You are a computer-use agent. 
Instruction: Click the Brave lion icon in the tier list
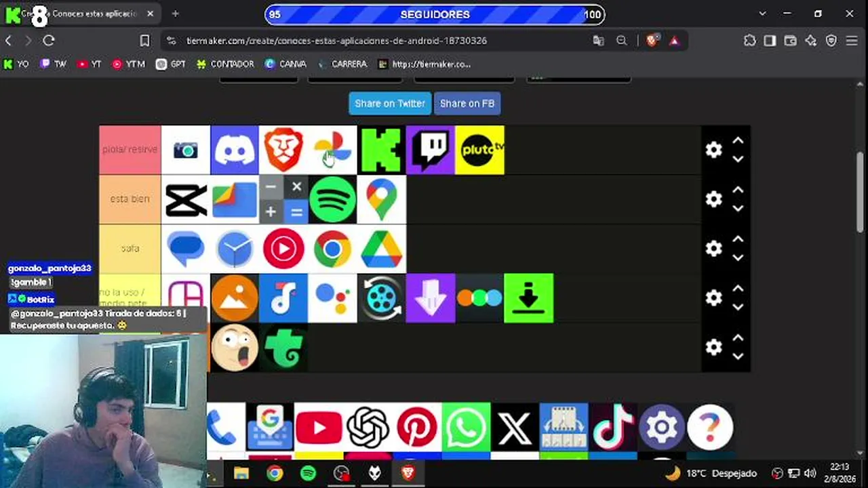coord(283,150)
